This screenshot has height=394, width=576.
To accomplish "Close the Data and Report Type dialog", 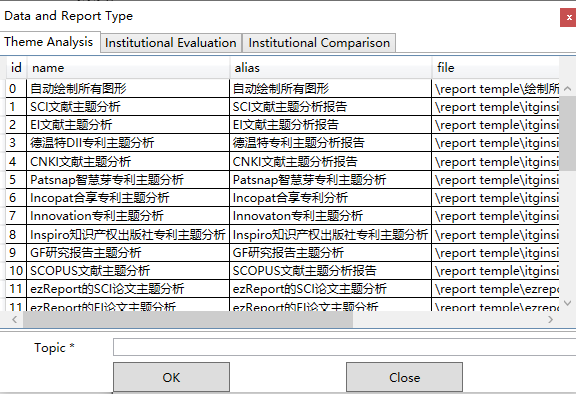I will [568, 17].
